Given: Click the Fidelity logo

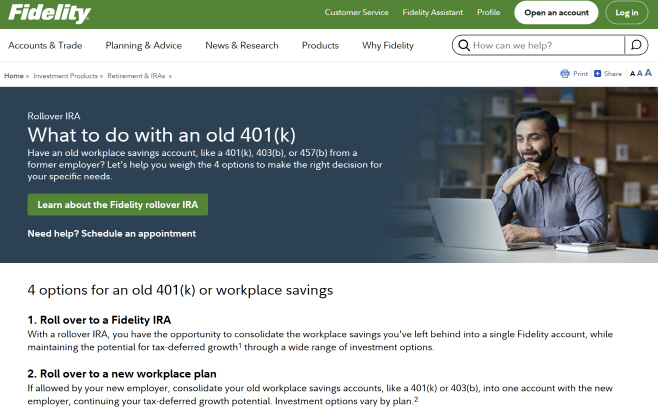Looking at the screenshot, I should (49, 14).
